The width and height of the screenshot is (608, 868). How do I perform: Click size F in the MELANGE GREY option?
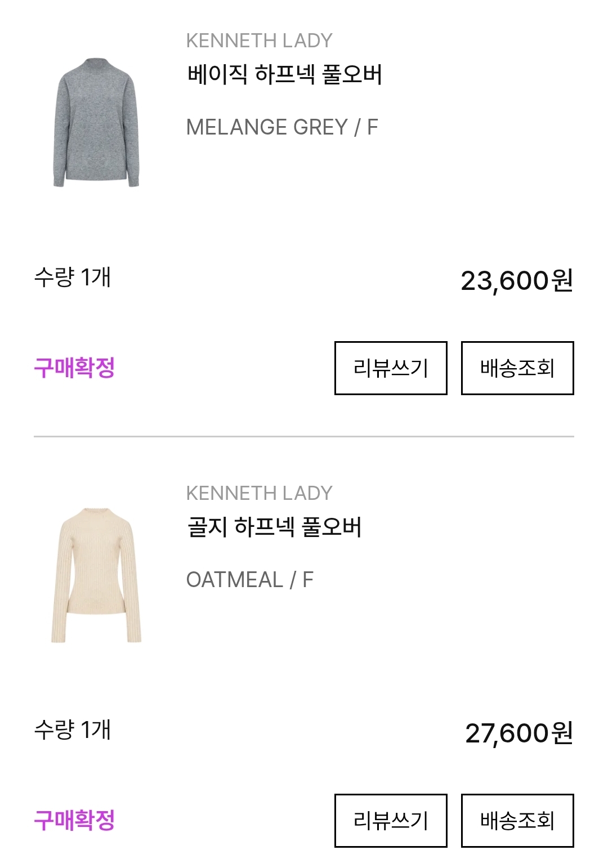(372, 127)
